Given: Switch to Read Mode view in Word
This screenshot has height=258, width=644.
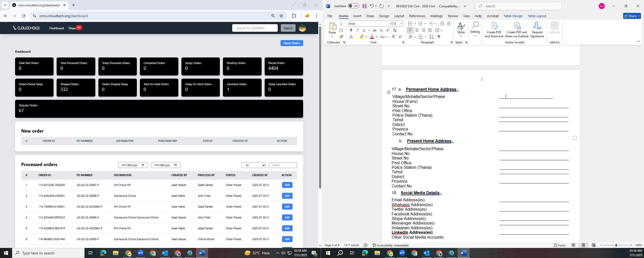Looking at the screenshot, I should 573,245.
